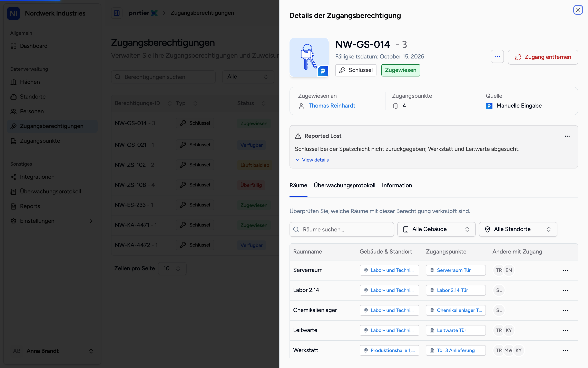Expand the Einstellungen submenu chevron

(x=91, y=221)
